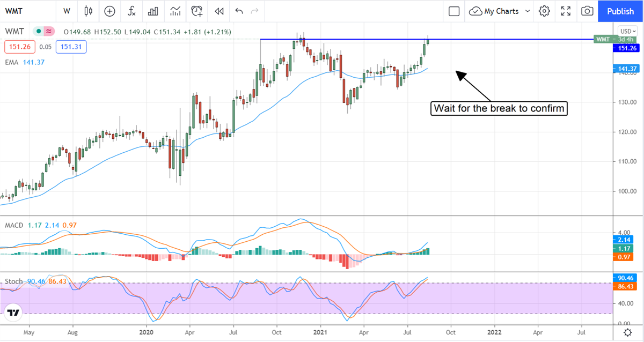644x342 pixels.
Task: Click the Publish button
Action: tap(620, 11)
